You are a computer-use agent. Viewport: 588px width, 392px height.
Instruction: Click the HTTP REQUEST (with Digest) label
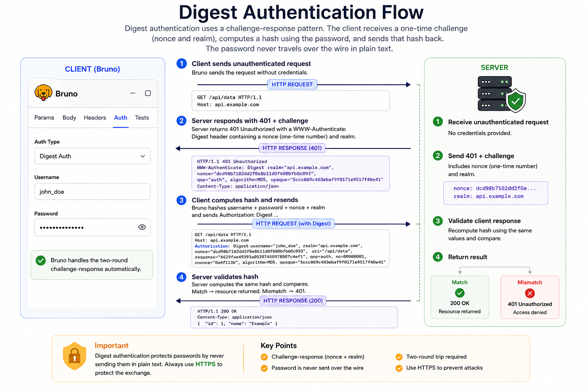[293, 224]
